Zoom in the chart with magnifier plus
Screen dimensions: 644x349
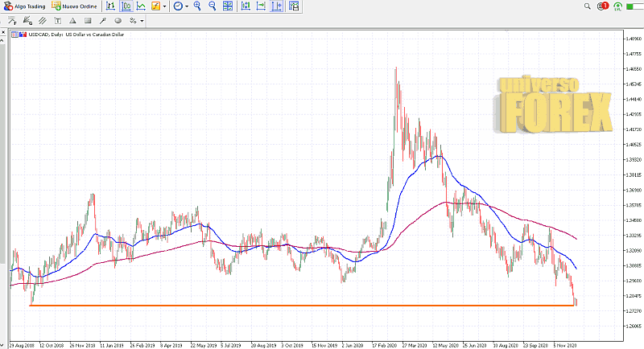(198, 6)
